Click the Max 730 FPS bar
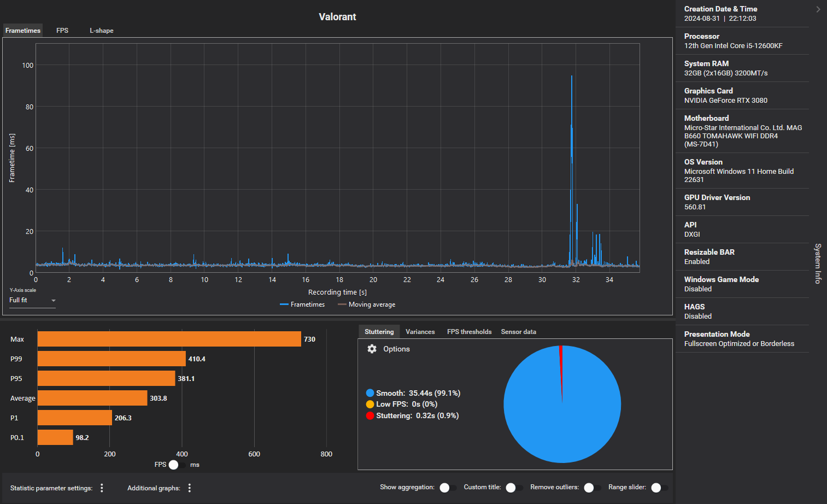 pos(169,339)
